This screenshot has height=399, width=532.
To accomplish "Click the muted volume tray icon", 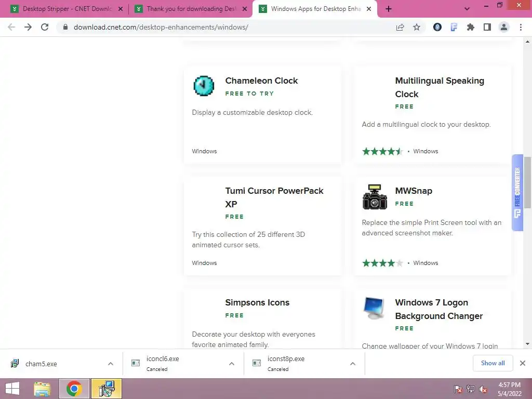I will [x=483, y=389].
